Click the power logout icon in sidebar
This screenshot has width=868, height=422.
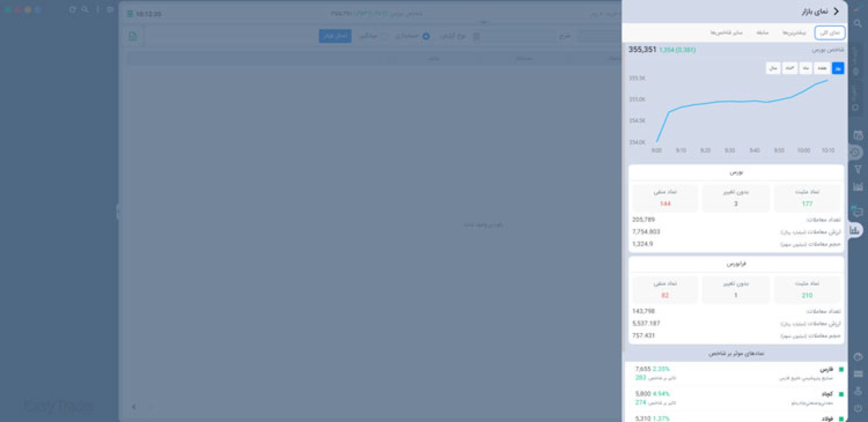[x=858, y=408]
